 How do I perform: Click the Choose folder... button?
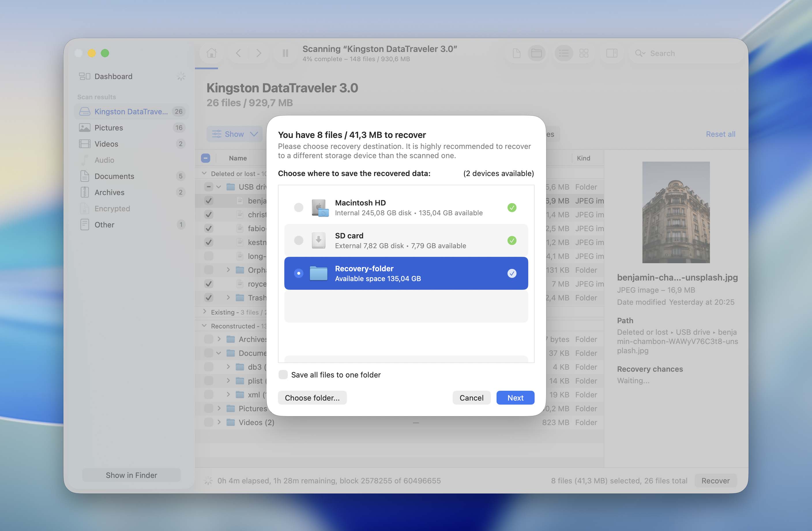point(312,397)
